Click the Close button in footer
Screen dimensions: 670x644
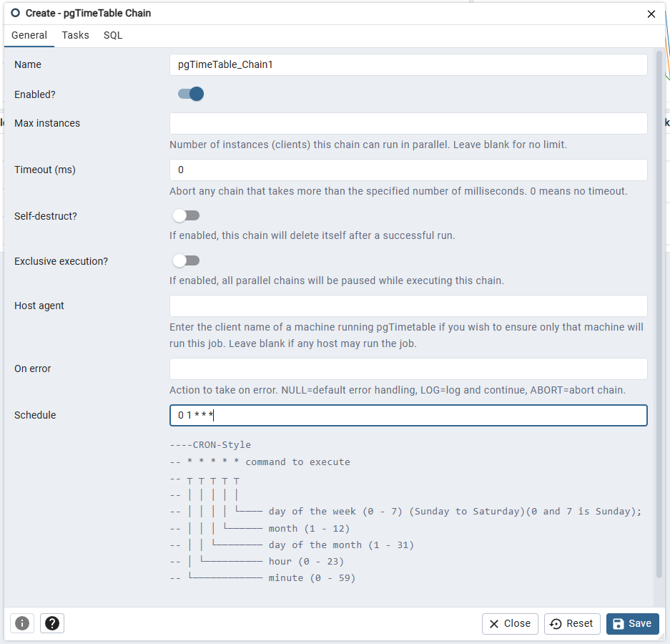point(511,623)
